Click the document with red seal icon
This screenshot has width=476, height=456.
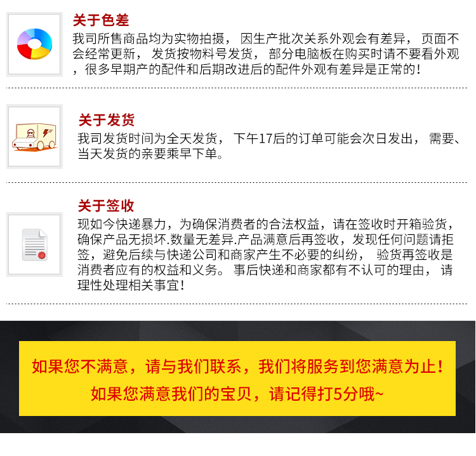[35, 245]
